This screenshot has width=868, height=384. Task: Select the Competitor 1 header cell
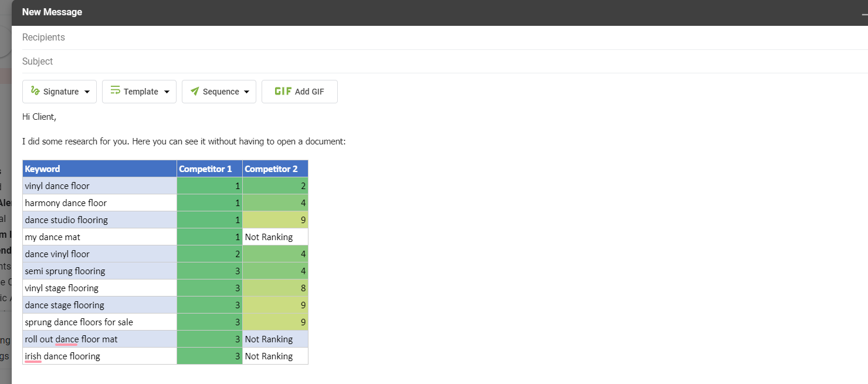click(x=209, y=169)
